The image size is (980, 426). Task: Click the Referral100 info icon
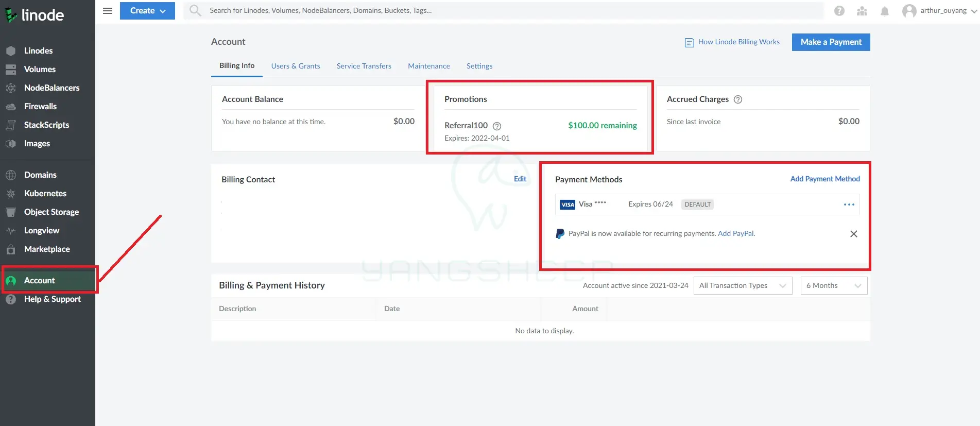click(x=497, y=126)
